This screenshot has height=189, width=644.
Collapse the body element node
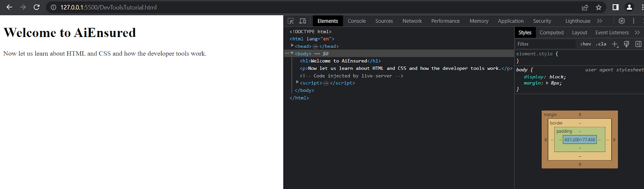coord(292,53)
